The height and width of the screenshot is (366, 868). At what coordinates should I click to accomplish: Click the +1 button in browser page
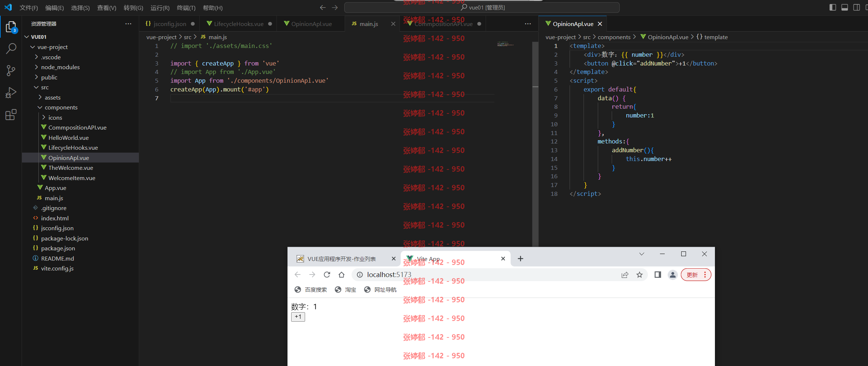tap(298, 317)
